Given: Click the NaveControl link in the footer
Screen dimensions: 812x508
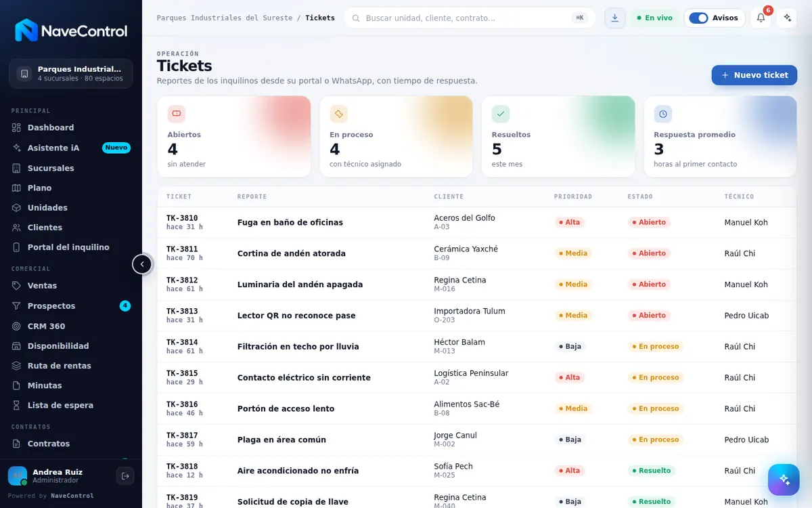Looking at the screenshot, I should point(72,496).
